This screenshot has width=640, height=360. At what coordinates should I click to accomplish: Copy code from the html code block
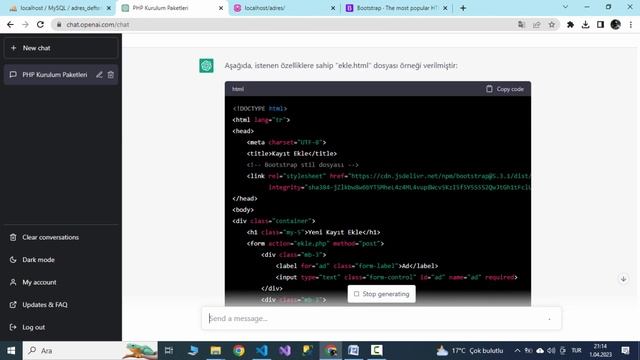504,89
